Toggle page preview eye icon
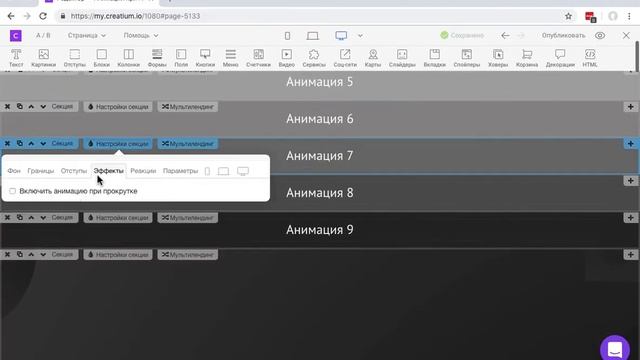 600,36
